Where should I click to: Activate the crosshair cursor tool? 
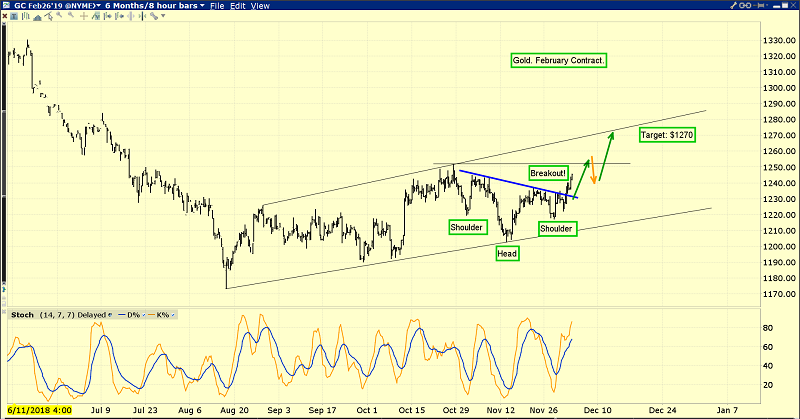pos(84,16)
